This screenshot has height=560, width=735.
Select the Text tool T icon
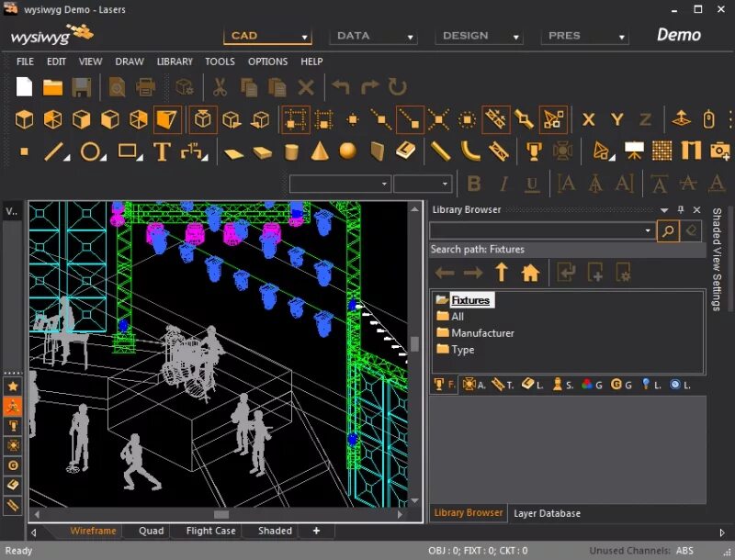(162, 151)
